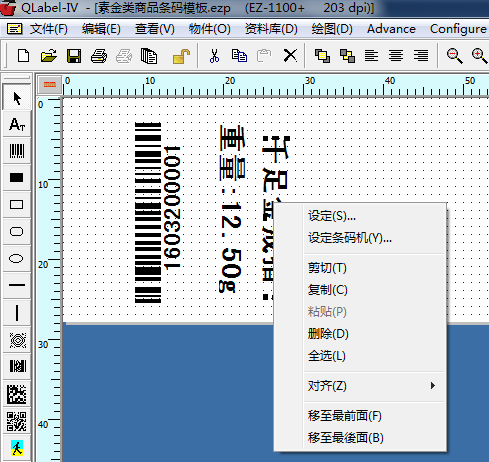Select the QR code tool
489x462 pixels.
click(17, 421)
